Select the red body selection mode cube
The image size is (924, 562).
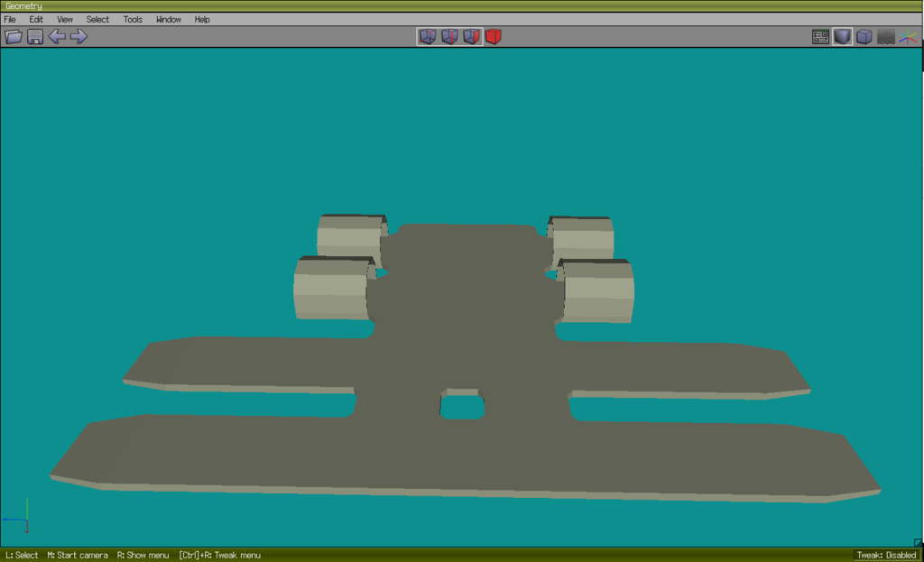pyautogui.click(x=493, y=37)
